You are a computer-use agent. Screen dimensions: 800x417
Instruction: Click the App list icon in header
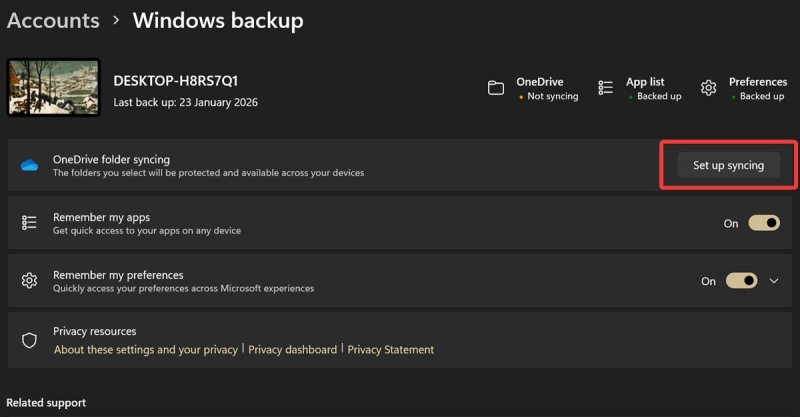coord(605,88)
